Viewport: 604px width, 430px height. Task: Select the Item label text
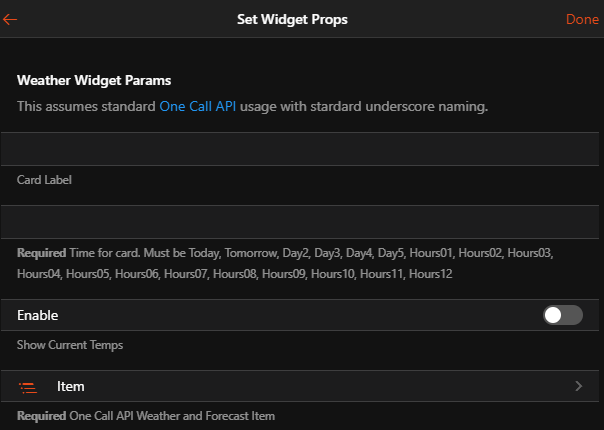[x=70, y=386]
